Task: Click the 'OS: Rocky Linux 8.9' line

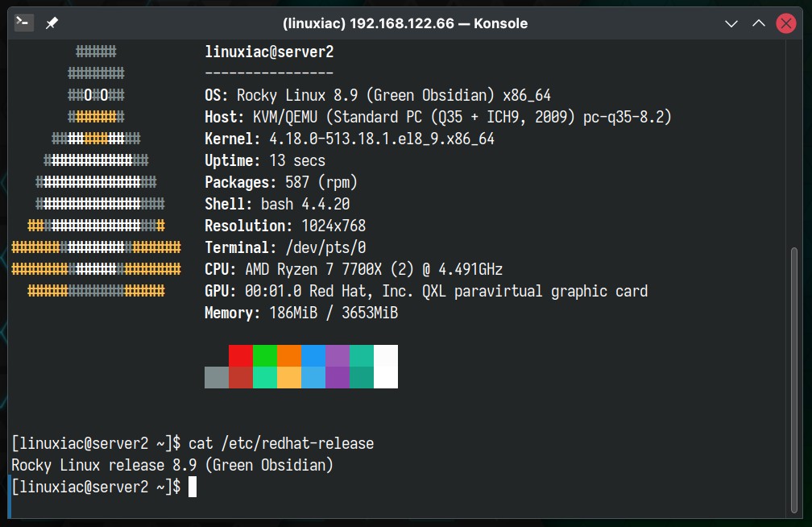Action: pyautogui.click(x=378, y=95)
